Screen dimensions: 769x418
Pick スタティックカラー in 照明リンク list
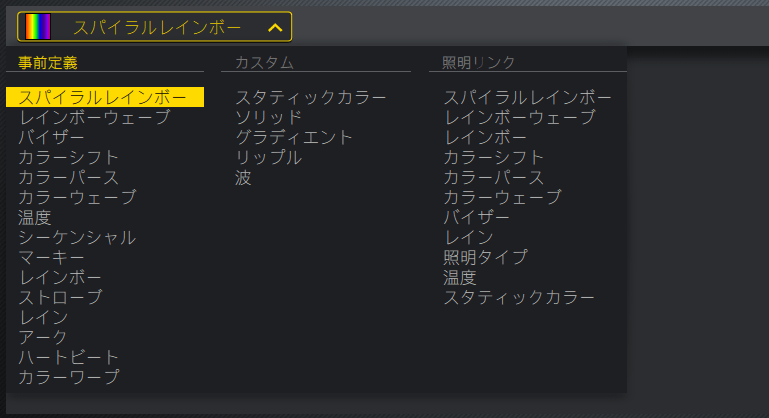pos(519,297)
